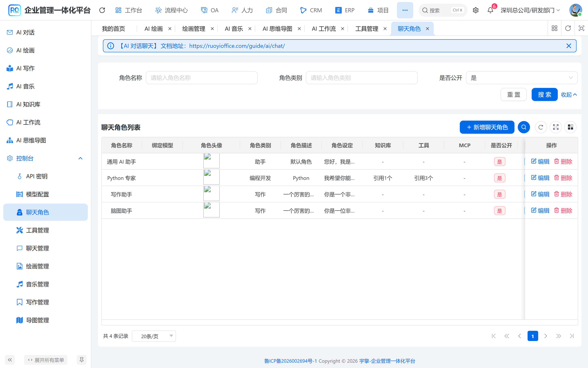Open the ruoyioffice chat guide link
This screenshot has width=588, height=368.
[237, 46]
